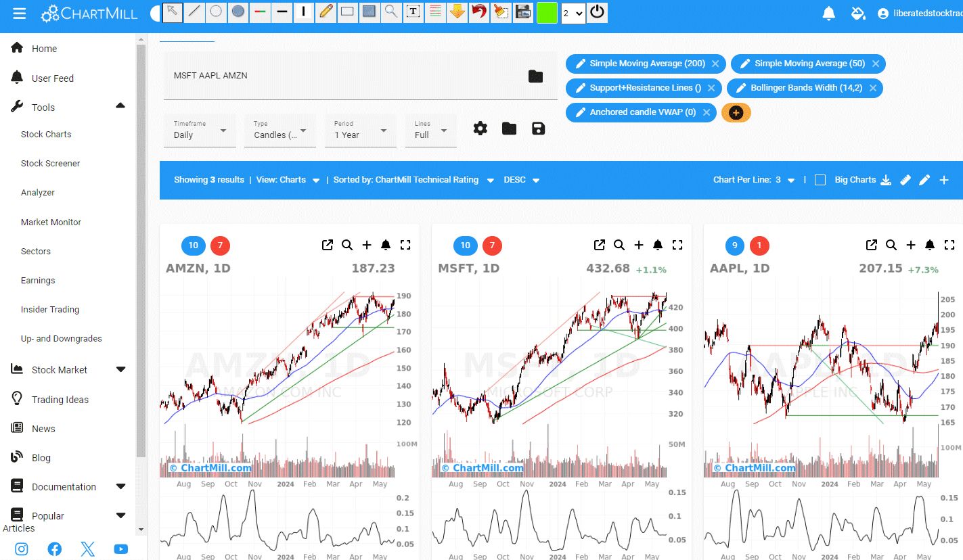Screen dimensions: 963x560
Task: Add a new indicator with the orange plus button
Action: coord(736,112)
